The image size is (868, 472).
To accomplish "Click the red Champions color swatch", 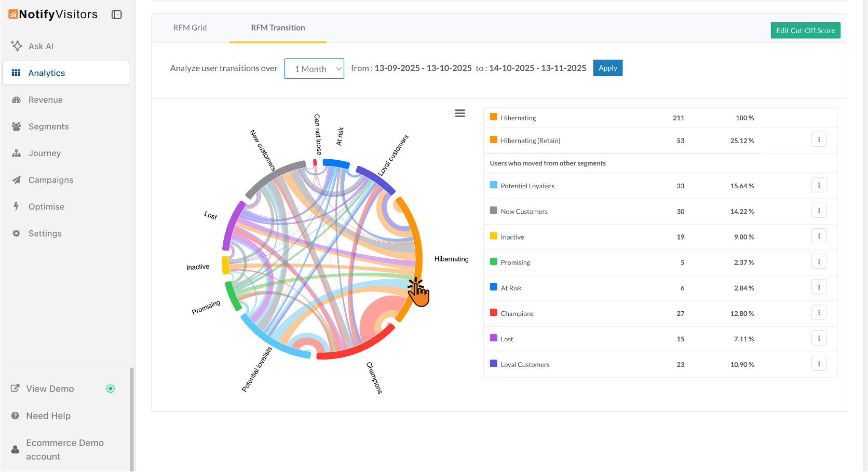I will tap(493, 312).
